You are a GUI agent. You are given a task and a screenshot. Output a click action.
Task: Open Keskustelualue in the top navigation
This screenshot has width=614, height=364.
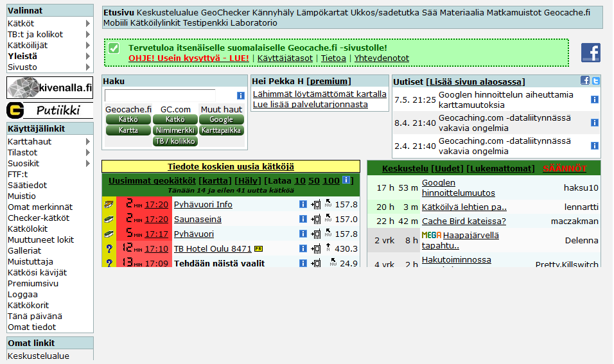[x=167, y=12]
